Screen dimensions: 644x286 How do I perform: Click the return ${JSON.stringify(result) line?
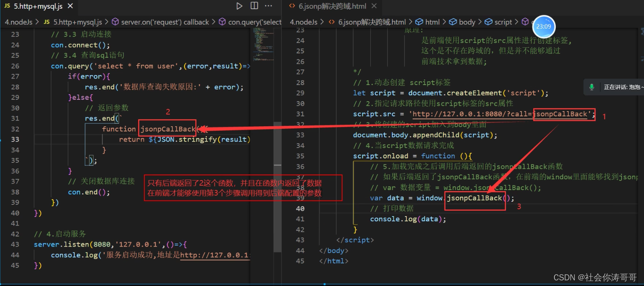(x=185, y=139)
